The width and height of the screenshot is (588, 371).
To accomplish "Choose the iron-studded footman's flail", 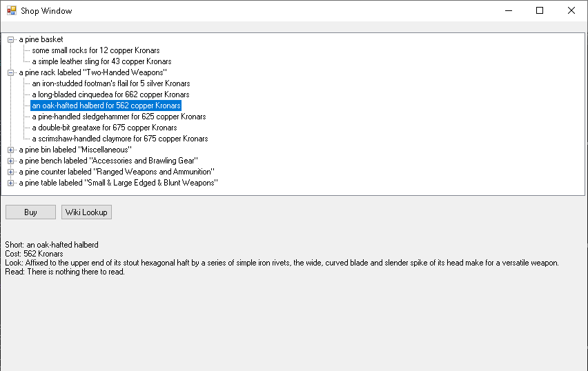I will [110, 83].
